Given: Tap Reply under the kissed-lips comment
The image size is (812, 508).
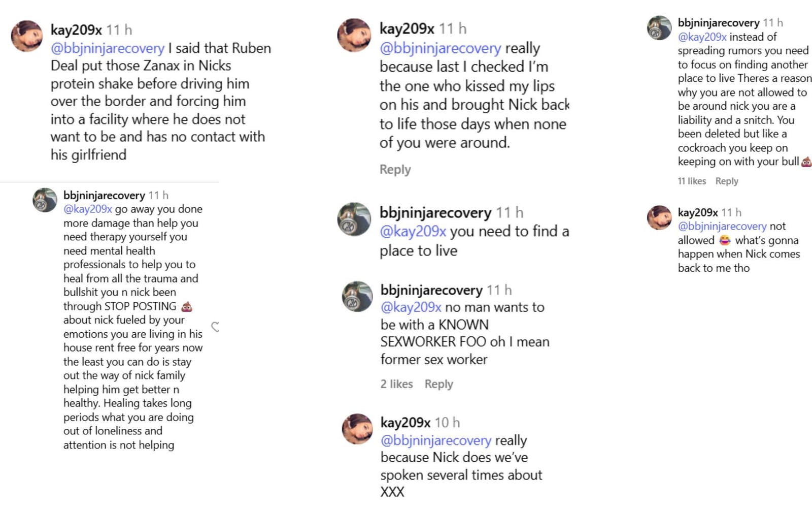Looking at the screenshot, I should tap(395, 170).
